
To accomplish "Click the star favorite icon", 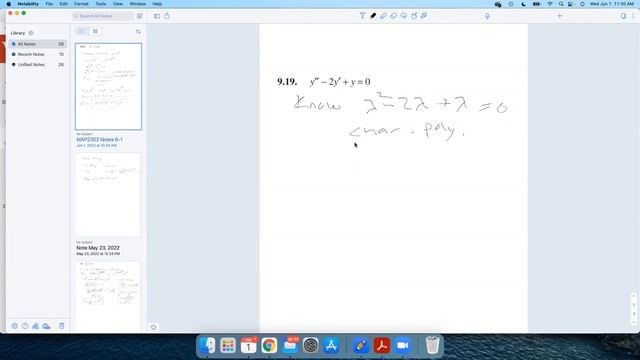I will (x=153, y=327).
